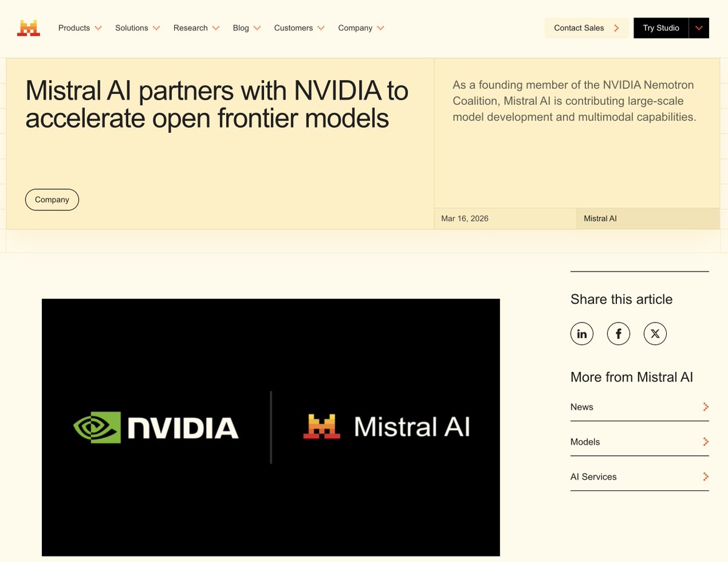Open the dropdown beside Try Studio
The width and height of the screenshot is (728, 562).
[x=699, y=28]
